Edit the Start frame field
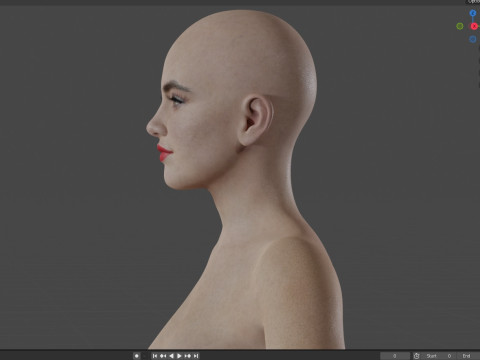Screen dimensions: 480x360 (x=438, y=356)
